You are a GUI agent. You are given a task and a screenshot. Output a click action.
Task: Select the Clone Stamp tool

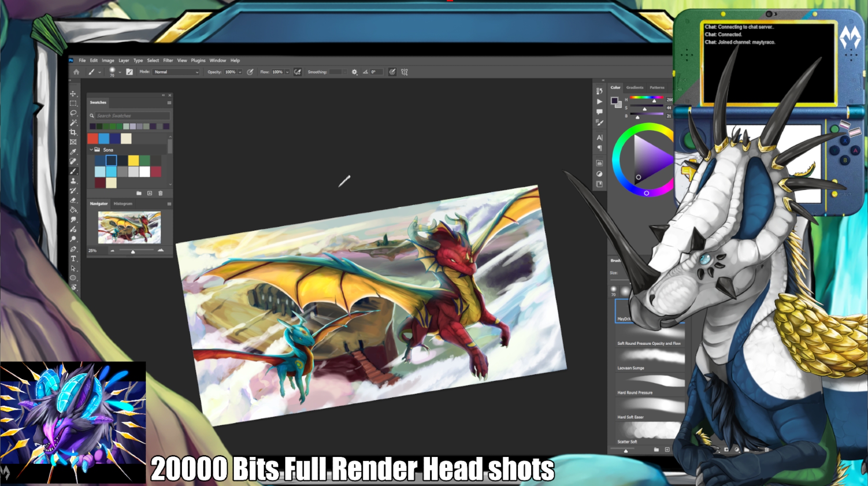point(73,181)
